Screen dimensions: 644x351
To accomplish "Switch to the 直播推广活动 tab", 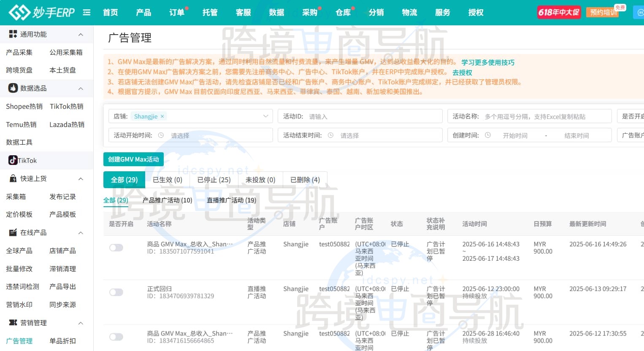I will (x=231, y=200).
